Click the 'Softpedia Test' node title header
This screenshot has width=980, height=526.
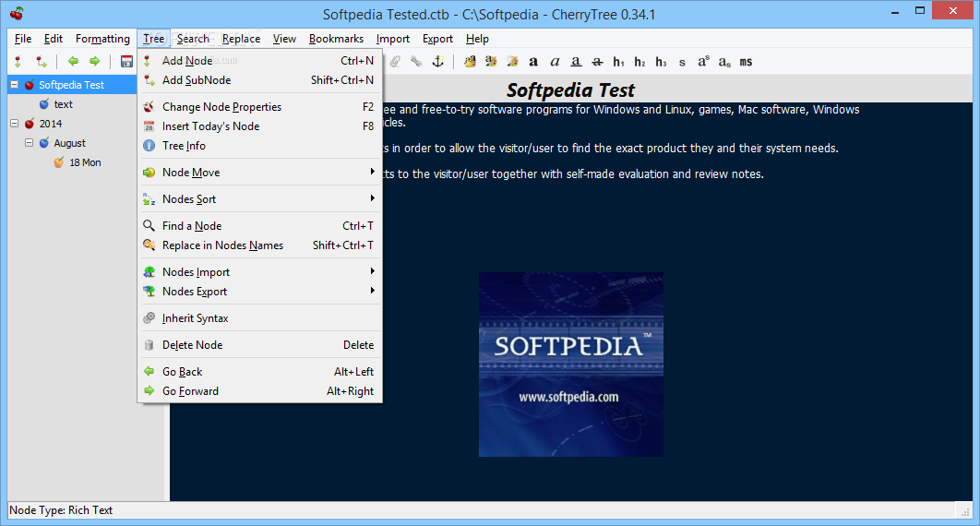(x=570, y=90)
